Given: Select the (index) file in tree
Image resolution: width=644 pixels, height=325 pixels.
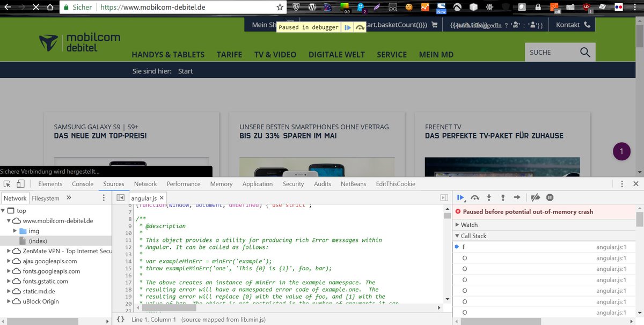Looking at the screenshot, I should tap(38, 241).
